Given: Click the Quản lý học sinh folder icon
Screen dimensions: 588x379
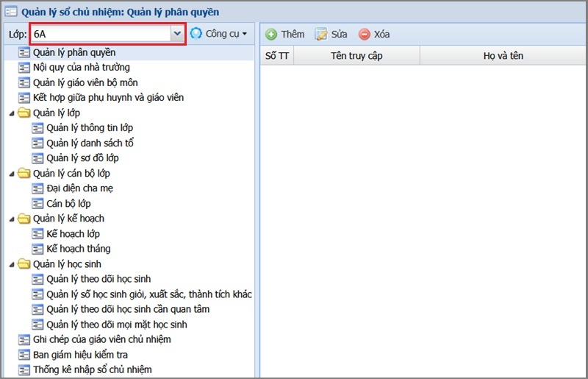Looking at the screenshot, I should (x=24, y=264).
